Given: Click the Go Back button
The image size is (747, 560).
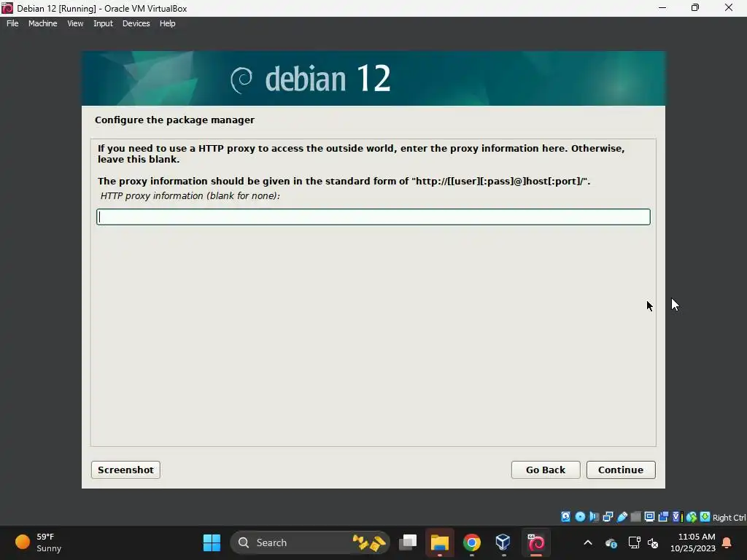Looking at the screenshot, I should tap(546, 470).
